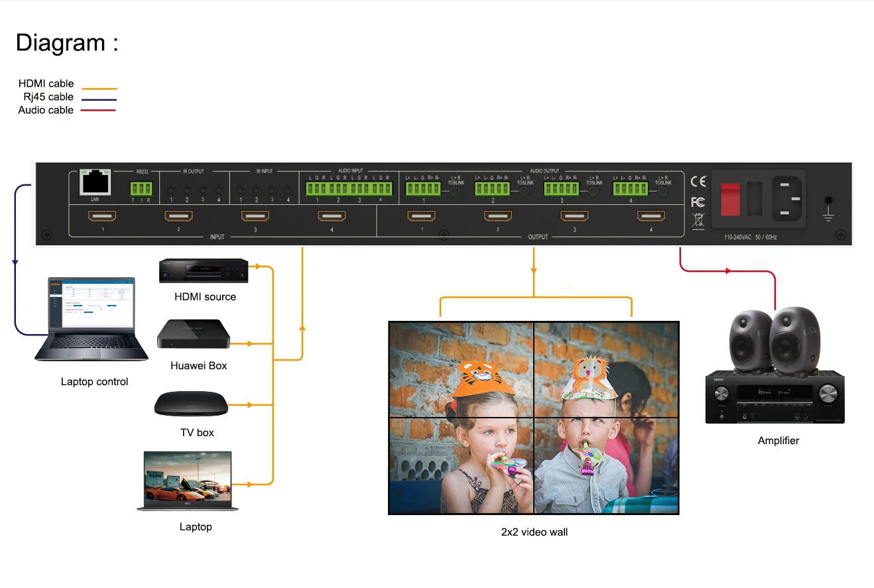Select IR OUTPUT jack 2
Screen dimensions: 874x588
pos(187,190)
